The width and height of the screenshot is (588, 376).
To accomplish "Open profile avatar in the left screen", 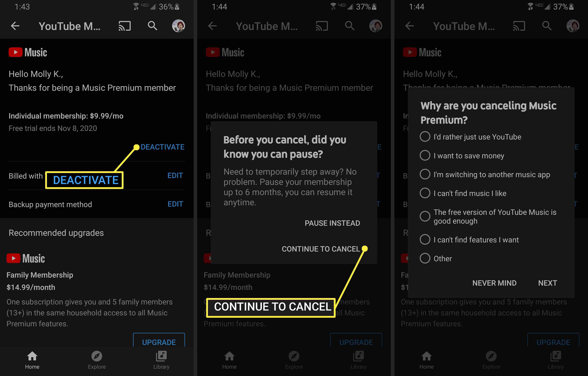I will click(179, 26).
